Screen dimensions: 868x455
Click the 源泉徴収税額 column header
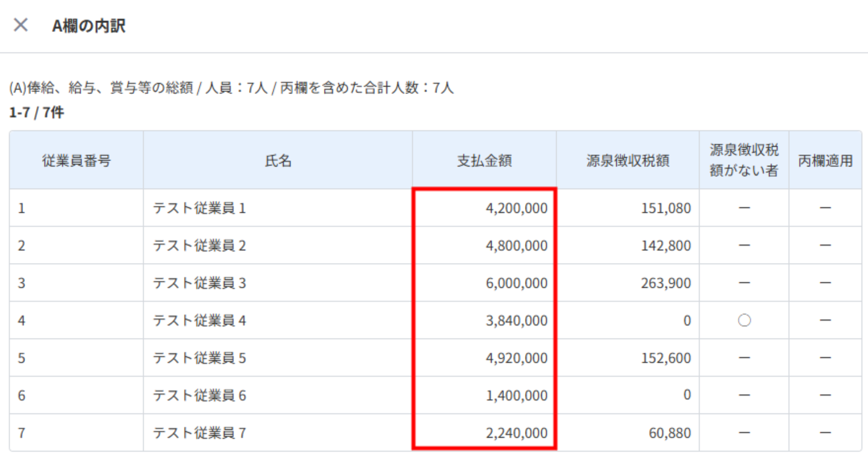pos(628,161)
